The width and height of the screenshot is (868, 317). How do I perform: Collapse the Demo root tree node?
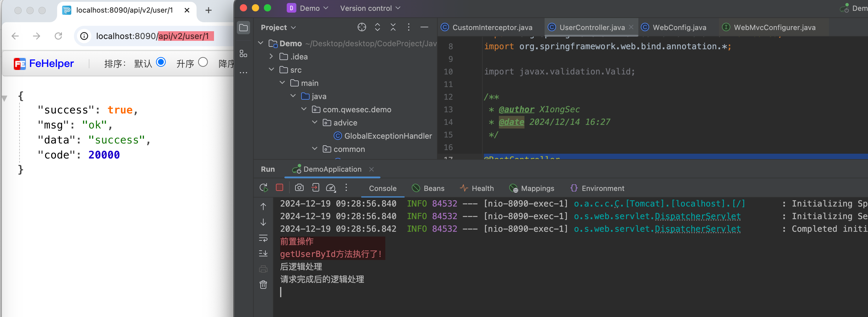point(260,43)
